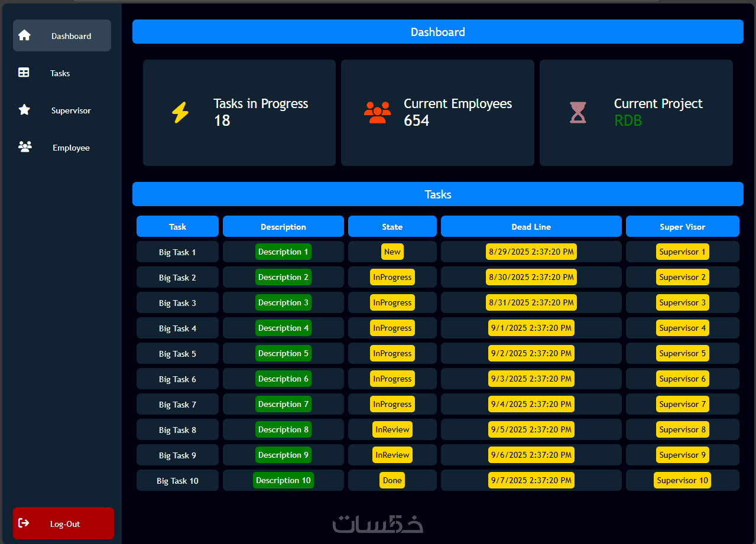The image size is (756, 544).
Task: Click the Big Task 4 cell
Action: pos(177,328)
